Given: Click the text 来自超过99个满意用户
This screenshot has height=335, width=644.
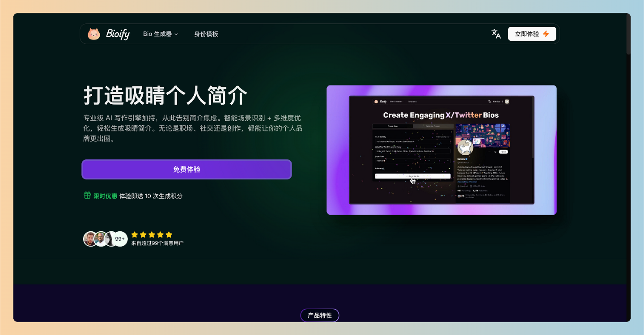Looking at the screenshot, I should click(157, 243).
